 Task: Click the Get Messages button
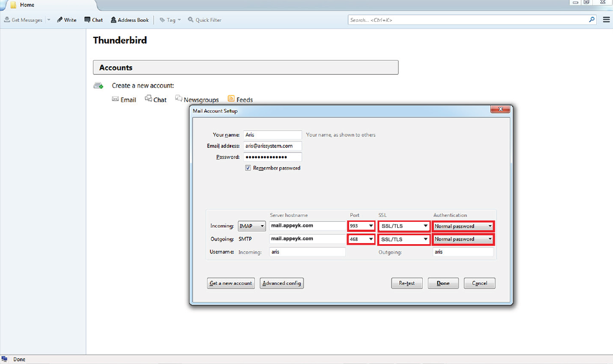(23, 20)
